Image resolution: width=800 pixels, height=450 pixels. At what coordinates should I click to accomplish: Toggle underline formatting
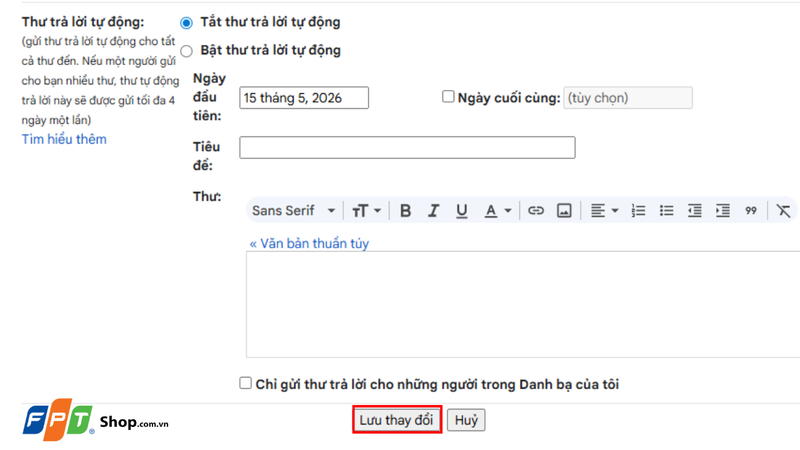(461, 211)
